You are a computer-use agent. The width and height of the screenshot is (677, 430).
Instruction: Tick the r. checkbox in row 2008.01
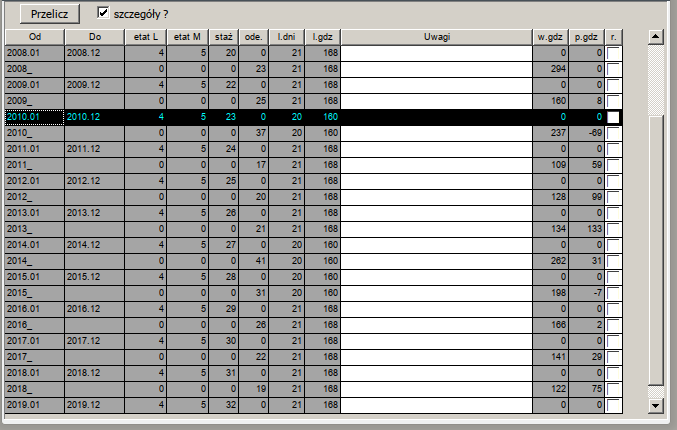click(613, 53)
